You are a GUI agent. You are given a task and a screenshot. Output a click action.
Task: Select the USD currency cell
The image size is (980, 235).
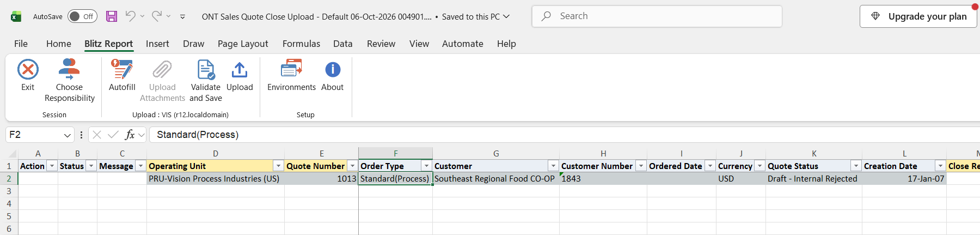click(741, 179)
